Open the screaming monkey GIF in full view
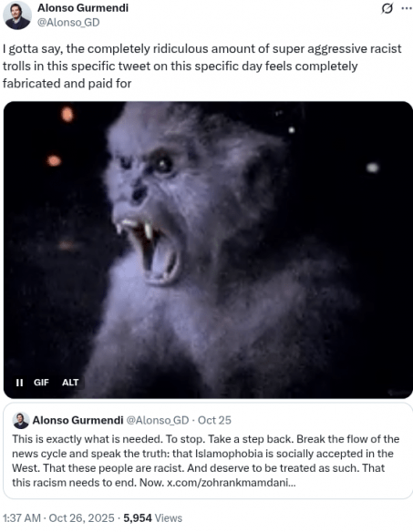The width and height of the screenshot is (413, 532). coord(208,250)
